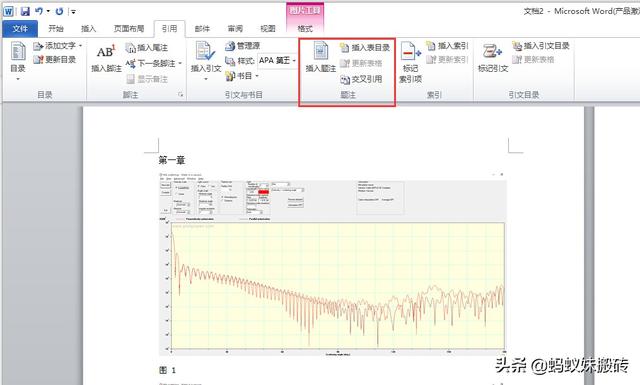
Task: Click the Redo icon in quick access toolbar
Action: (59, 11)
